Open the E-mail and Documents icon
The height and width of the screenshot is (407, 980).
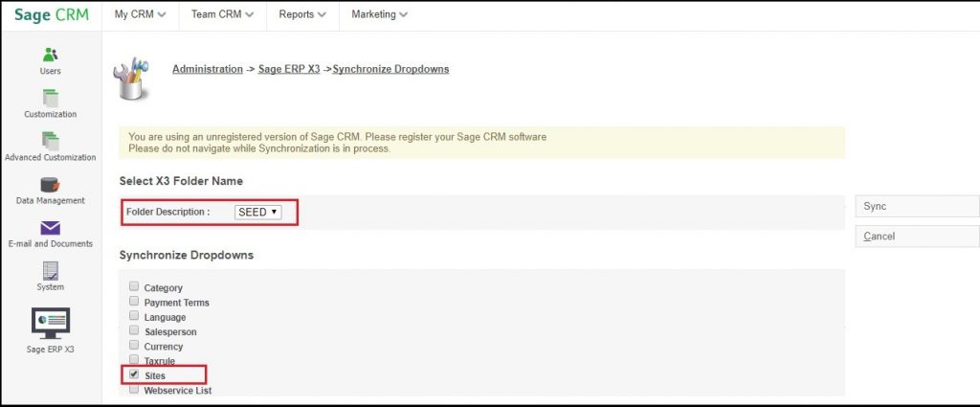(50, 228)
